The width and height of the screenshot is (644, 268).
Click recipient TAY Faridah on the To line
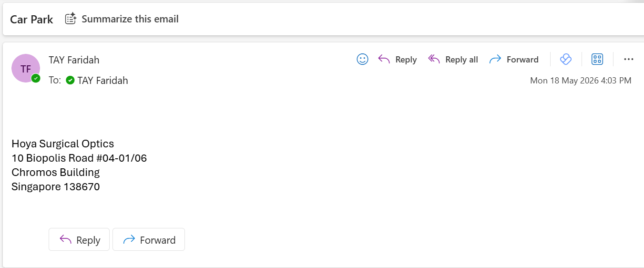[103, 80]
